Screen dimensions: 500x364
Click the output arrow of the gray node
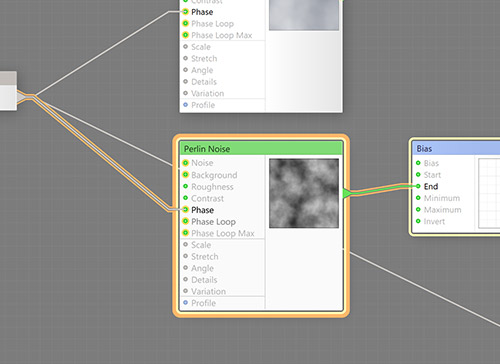21,97
